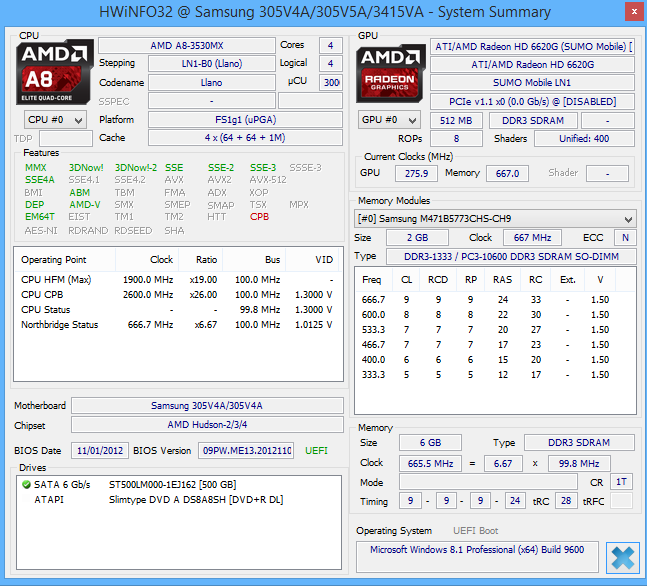647x586 pixels.
Task: Click the RAS column header
Action: [x=502, y=280]
